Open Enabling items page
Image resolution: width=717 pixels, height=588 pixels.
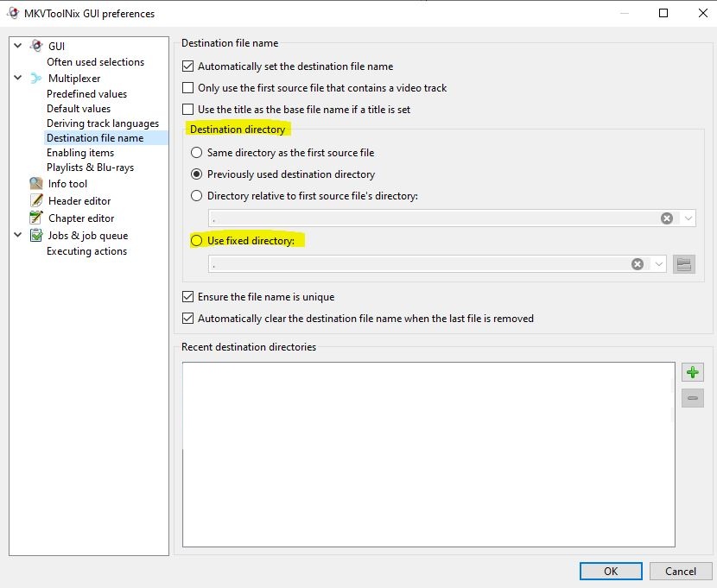[80, 153]
